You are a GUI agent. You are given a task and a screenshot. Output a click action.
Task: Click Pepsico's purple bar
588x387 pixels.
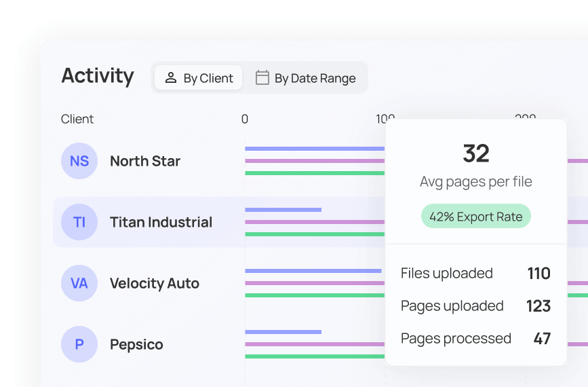(315, 344)
